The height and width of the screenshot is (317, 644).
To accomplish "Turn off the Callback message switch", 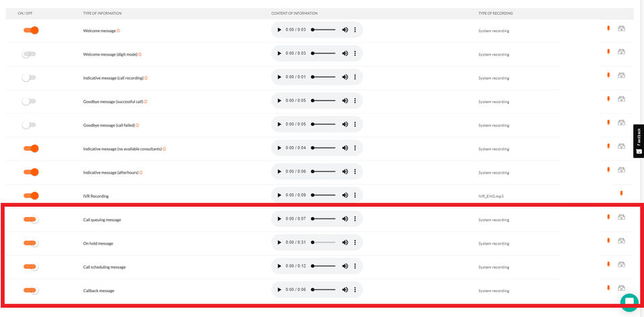I will click(x=31, y=290).
